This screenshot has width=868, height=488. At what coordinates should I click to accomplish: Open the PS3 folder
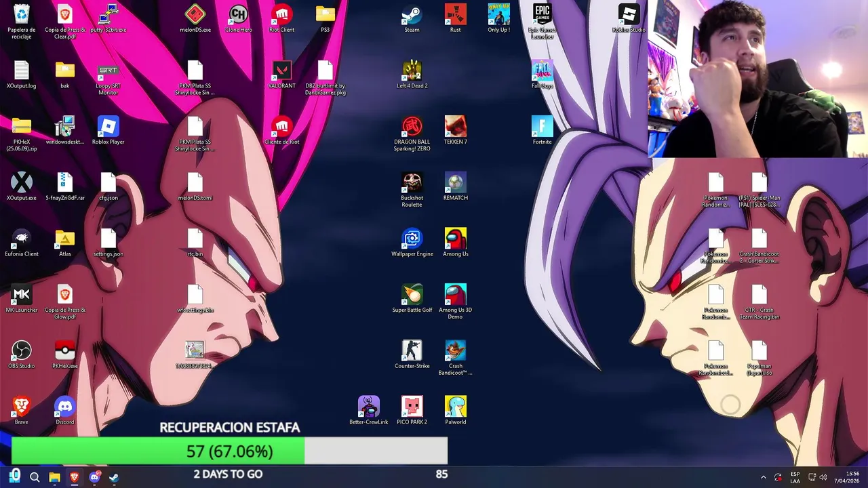point(325,18)
